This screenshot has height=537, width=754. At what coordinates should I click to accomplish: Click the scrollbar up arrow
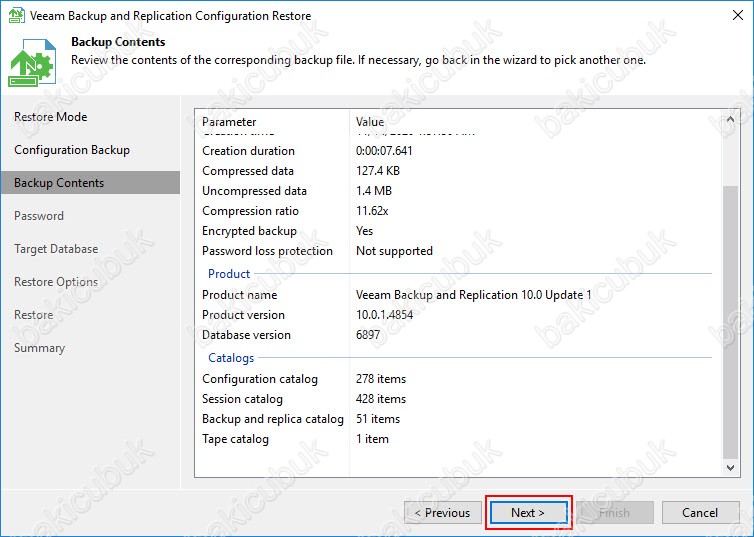coord(730,119)
